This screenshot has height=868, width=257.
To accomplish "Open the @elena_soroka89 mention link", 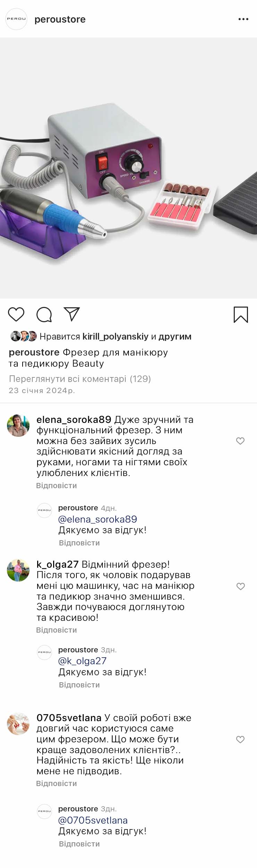I will click(98, 519).
